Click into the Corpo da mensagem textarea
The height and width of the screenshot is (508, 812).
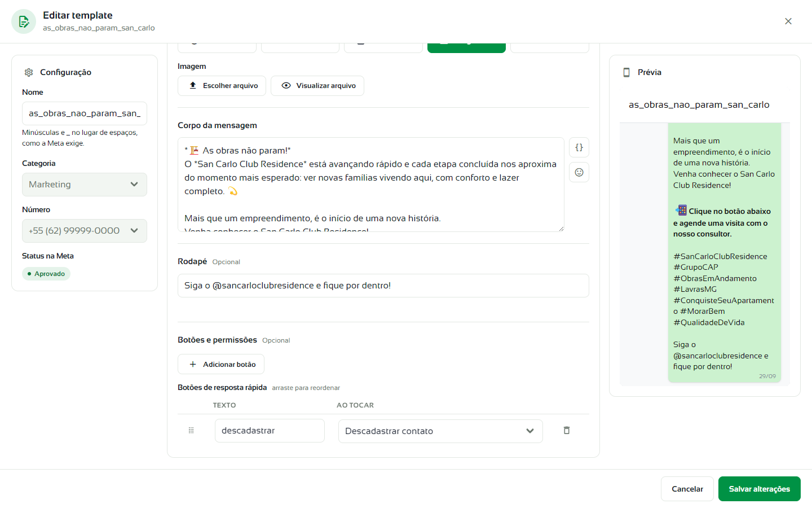coord(371,185)
